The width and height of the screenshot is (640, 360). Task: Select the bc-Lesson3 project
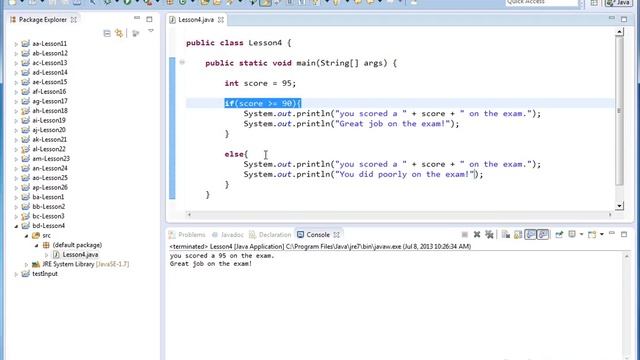48,216
